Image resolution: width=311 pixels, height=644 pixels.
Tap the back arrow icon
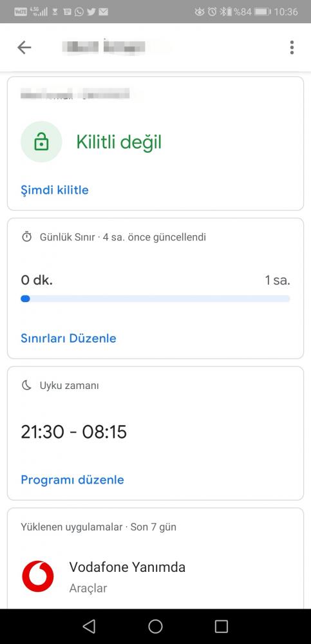click(24, 48)
